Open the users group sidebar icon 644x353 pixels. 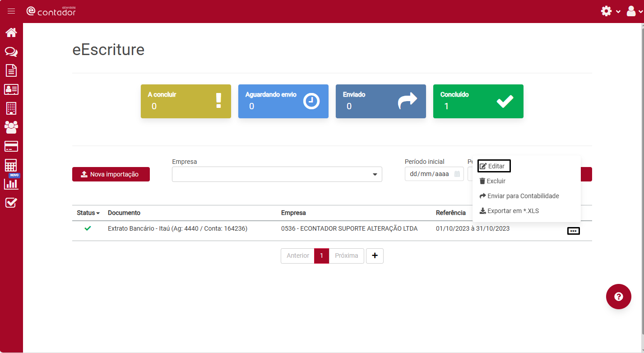point(11,127)
